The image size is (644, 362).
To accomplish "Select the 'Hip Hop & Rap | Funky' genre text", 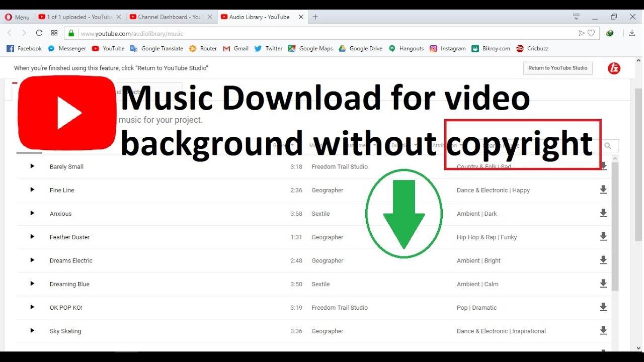I will (487, 237).
